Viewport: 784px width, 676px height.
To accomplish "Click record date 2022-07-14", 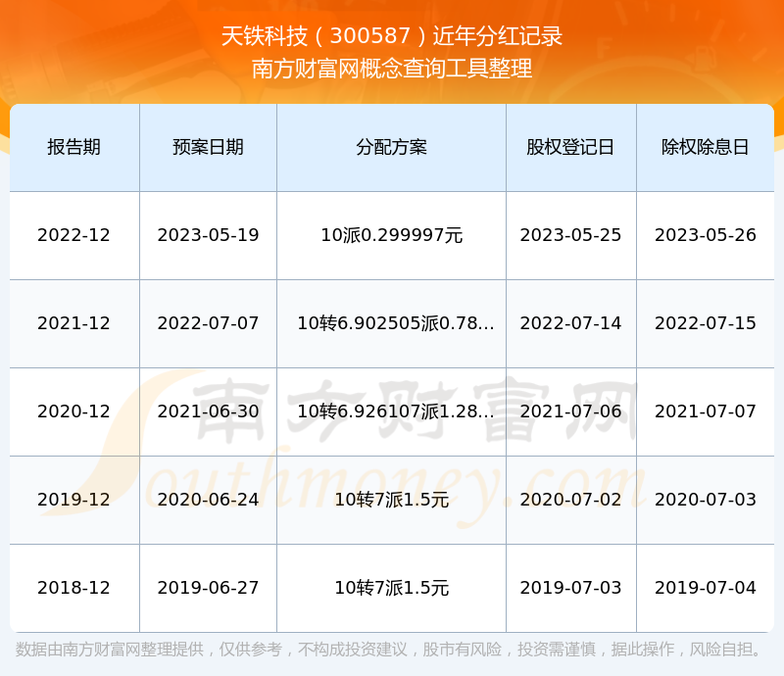I will tap(570, 323).
